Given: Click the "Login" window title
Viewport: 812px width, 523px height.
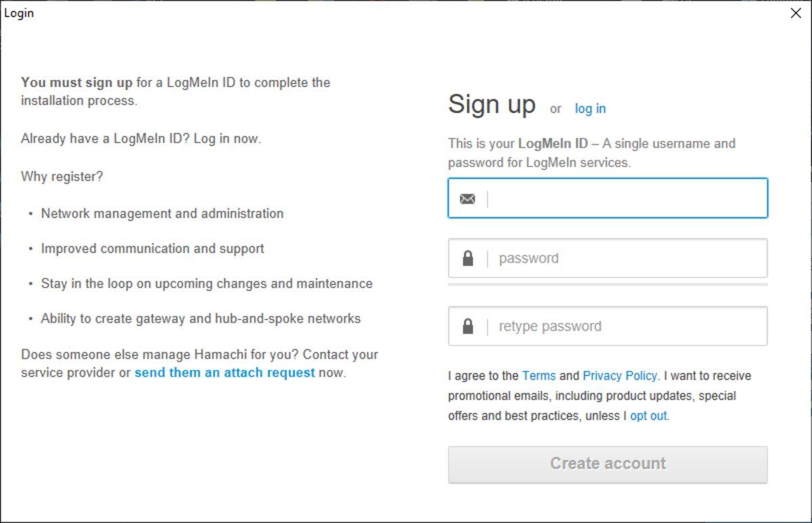Looking at the screenshot, I should click(x=19, y=14).
